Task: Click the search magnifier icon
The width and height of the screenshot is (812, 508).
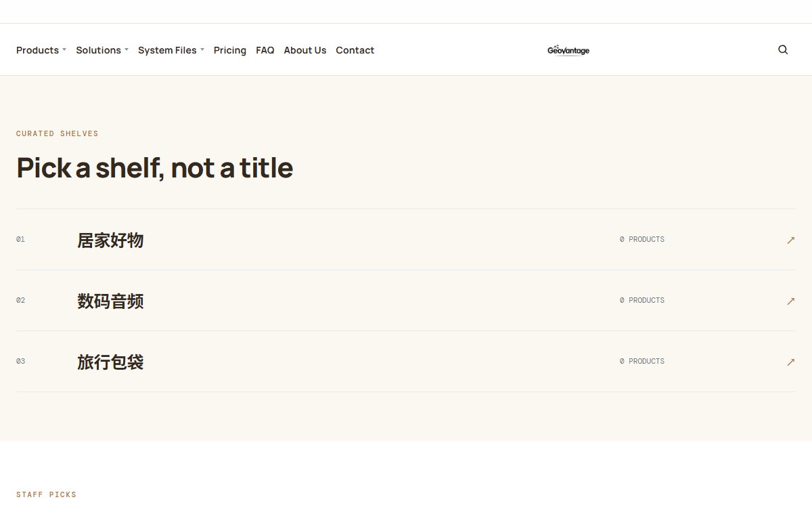Action: click(783, 49)
